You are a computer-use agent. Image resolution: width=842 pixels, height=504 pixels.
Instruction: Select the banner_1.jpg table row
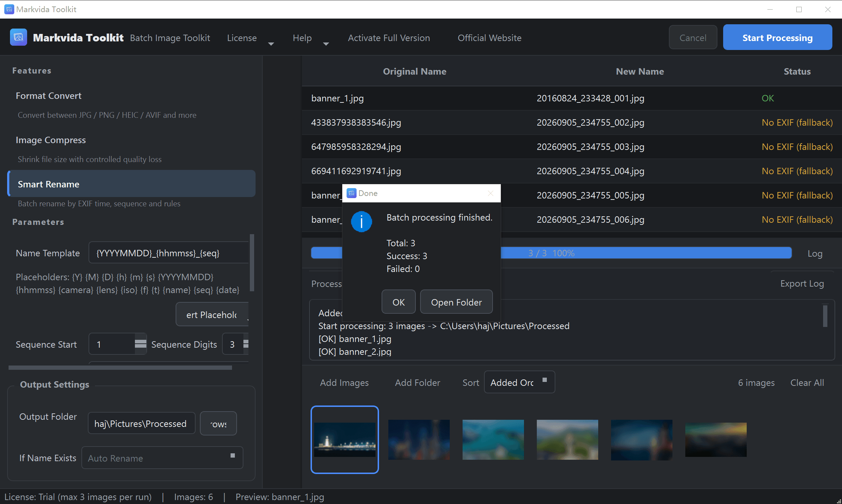tap(572, 98)
